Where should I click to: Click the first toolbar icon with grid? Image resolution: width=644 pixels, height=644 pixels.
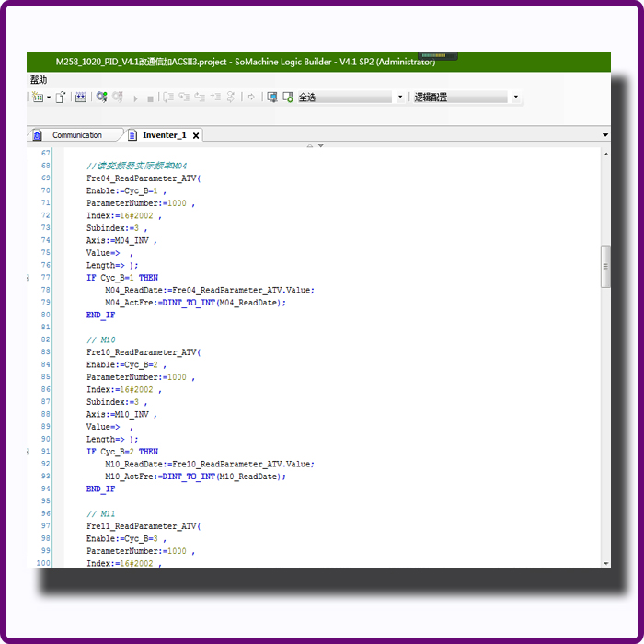point(39,97)
